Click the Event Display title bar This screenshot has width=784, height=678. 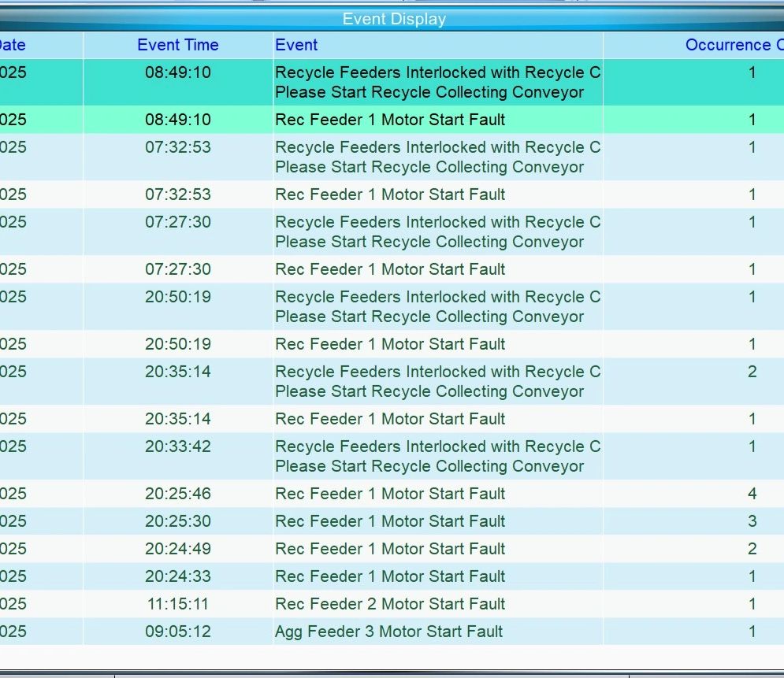click(x=393, y=20)
